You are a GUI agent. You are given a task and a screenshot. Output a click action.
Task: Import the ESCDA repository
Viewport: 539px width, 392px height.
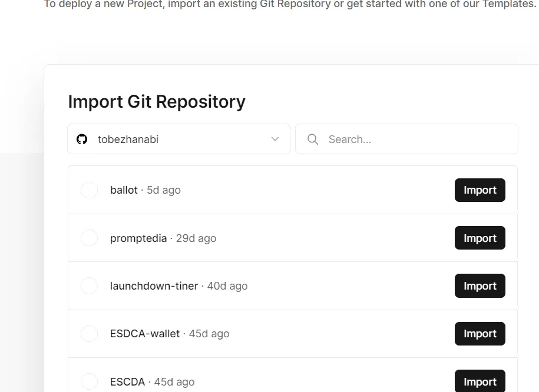coord(480,381)
